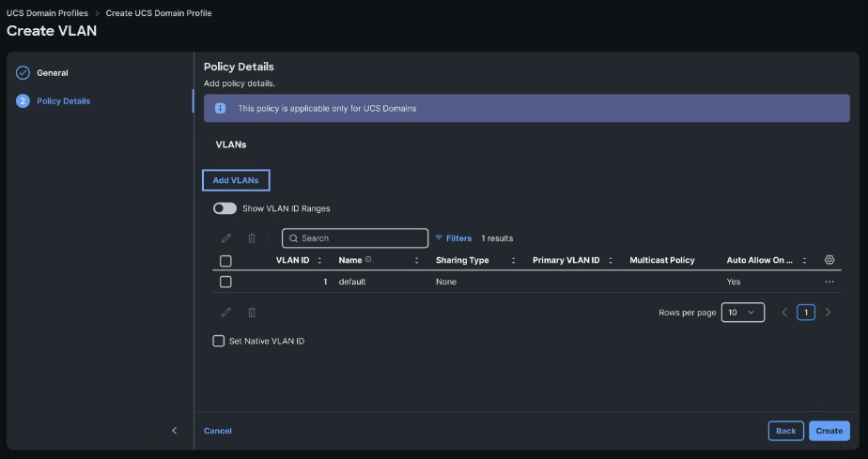The image size is (868, 459).
Task: Collapse the left steps sidebar with chevron
Action: coord(175,430)
